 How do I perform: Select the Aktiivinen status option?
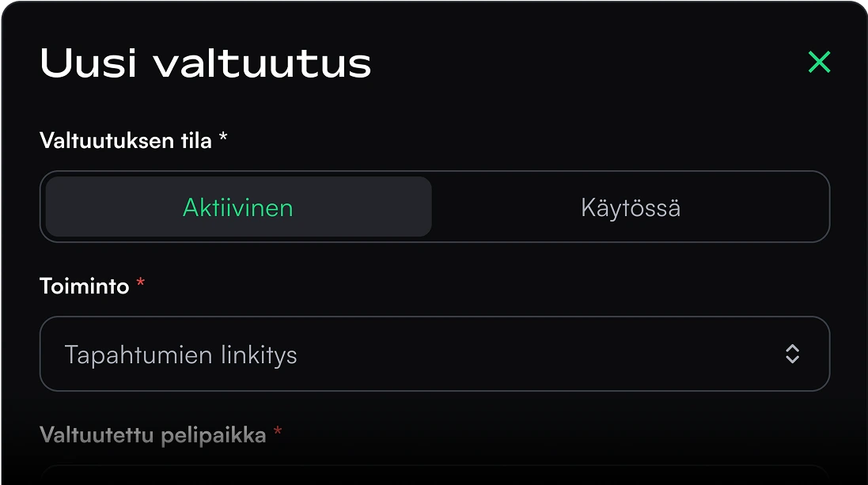pyautogui.click(x=238, y=207)
